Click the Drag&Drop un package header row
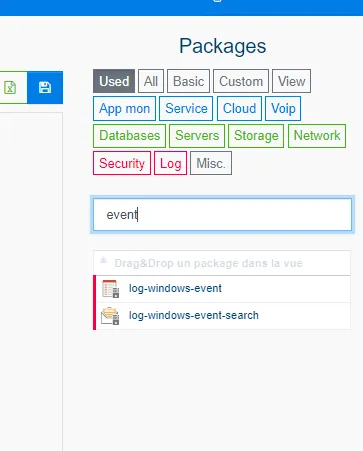The height and width of the screenshot is (451, 363). 222,263
